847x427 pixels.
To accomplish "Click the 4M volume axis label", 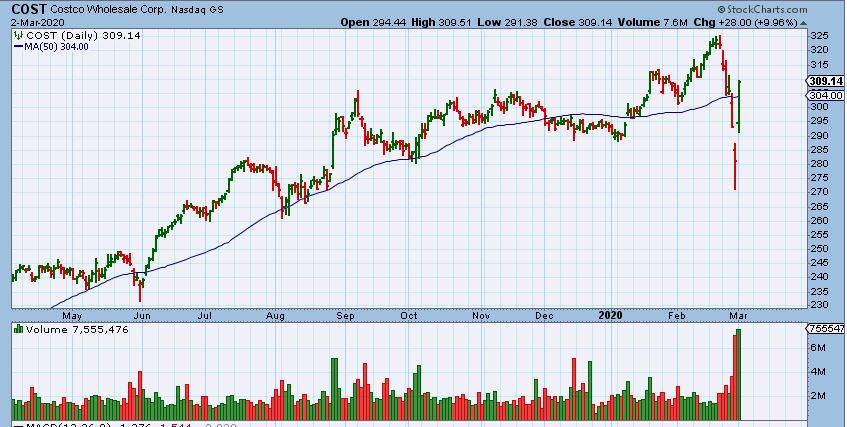I will (818, 372).
